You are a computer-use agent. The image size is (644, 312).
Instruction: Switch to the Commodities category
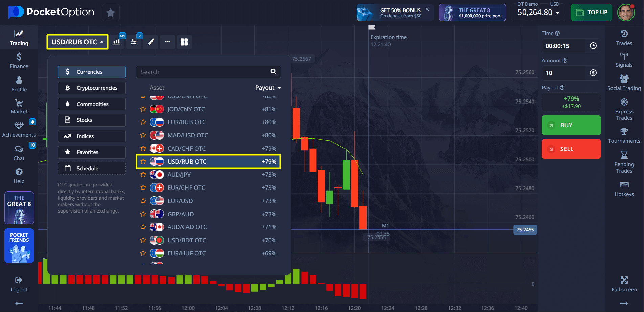tap(92, 104)
